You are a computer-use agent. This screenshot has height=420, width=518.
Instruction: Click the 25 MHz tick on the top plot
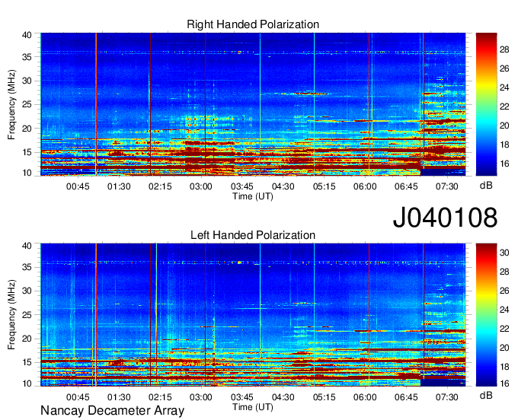(x=27, y=104)
